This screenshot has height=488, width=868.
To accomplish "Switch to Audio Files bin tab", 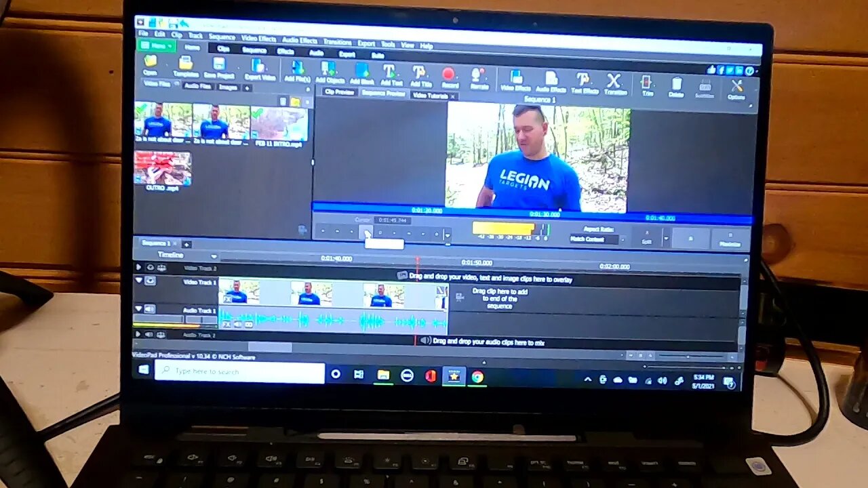I will tap(198, 86).
